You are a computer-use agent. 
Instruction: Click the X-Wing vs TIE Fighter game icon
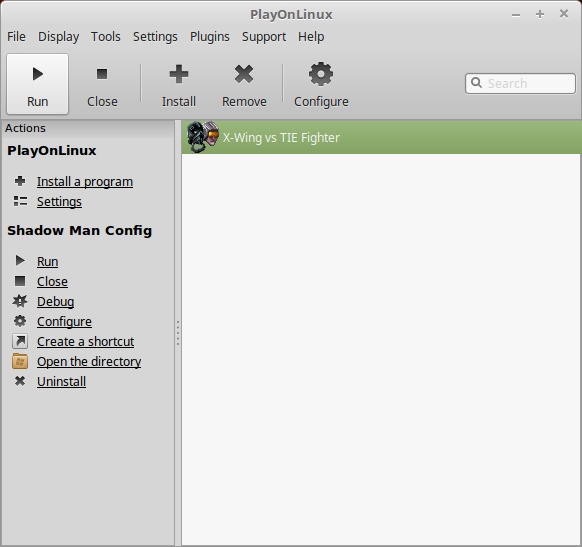pos(202,137)
